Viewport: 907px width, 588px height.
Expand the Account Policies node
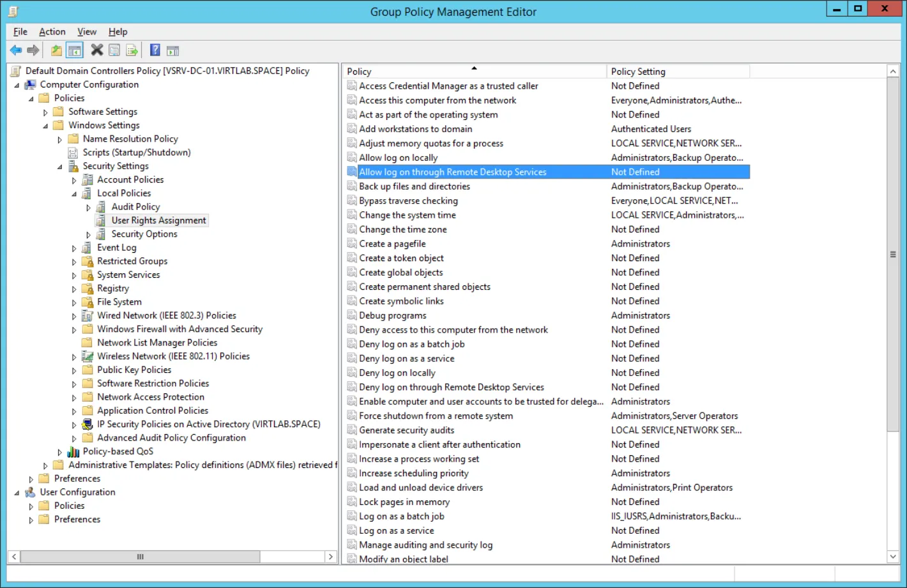click(x=74, y=180)
